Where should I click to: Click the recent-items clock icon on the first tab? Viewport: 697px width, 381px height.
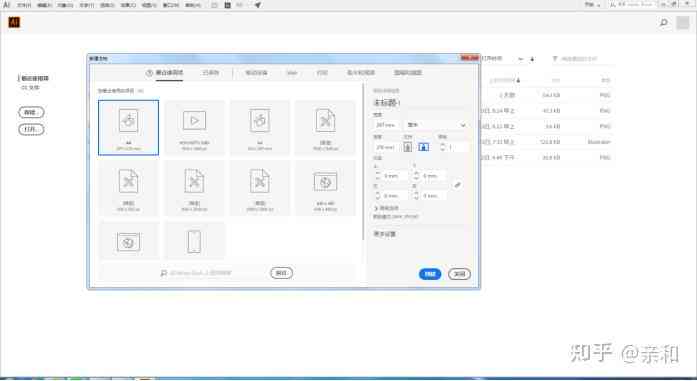click(x=149, y=73)
